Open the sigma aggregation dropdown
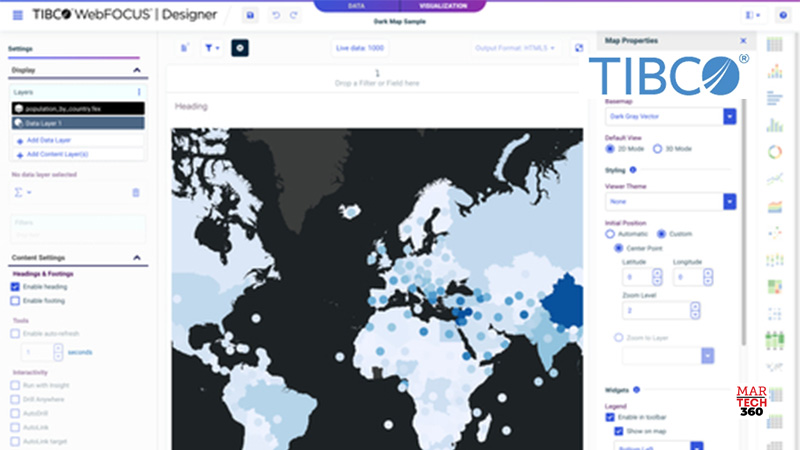Viewport: 800px width, 450px height. pos(22,192)
